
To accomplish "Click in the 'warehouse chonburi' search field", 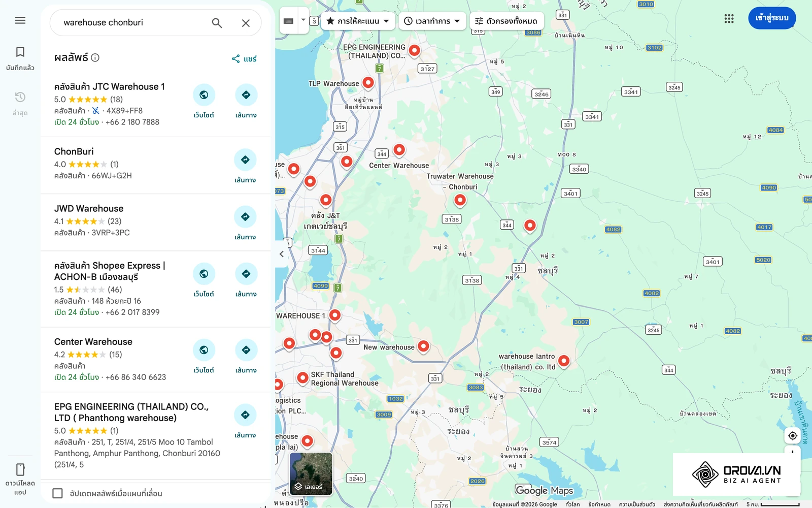I will point(132,23).
